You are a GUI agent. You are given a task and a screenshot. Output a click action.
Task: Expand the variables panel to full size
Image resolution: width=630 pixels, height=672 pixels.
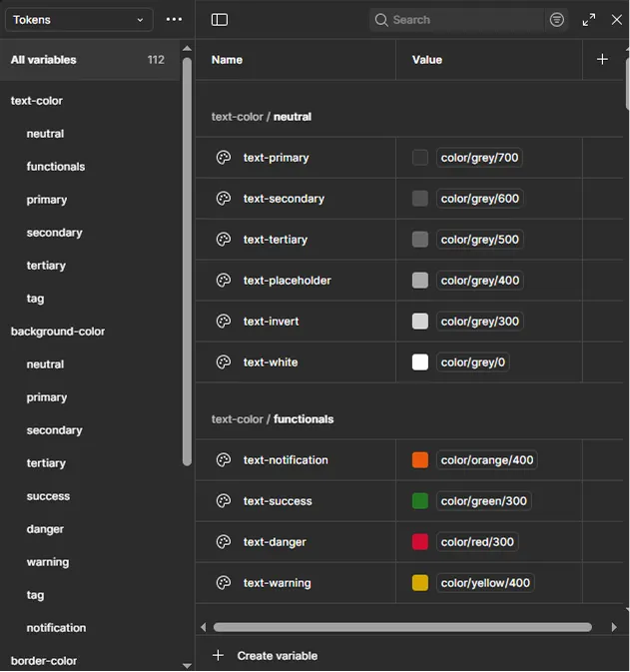click(589, 20)
